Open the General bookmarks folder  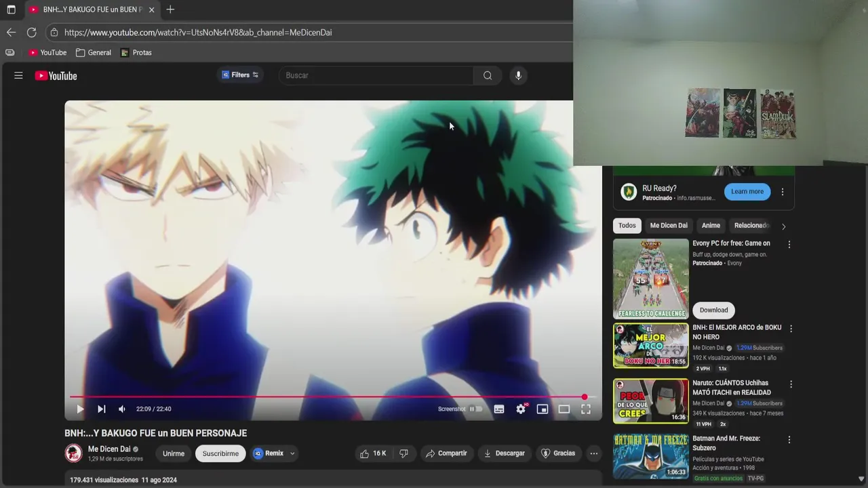[94, 52]
